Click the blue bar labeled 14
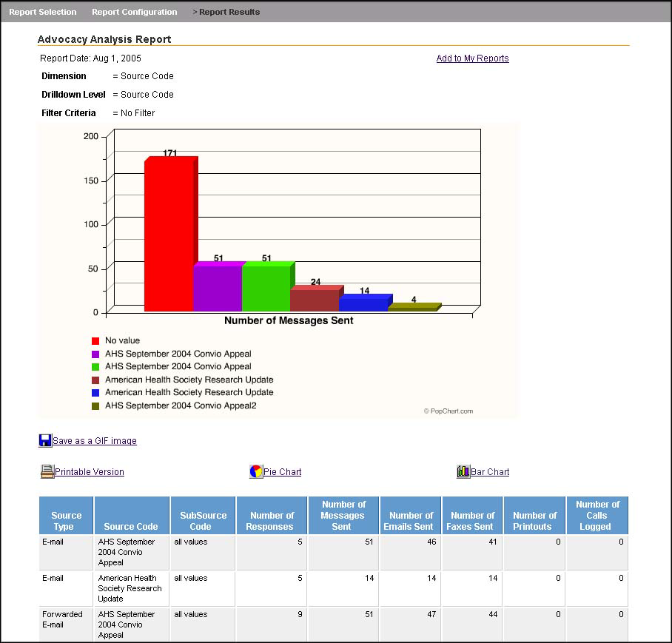Viewport: 672px width, 643px height. point(363,304)
